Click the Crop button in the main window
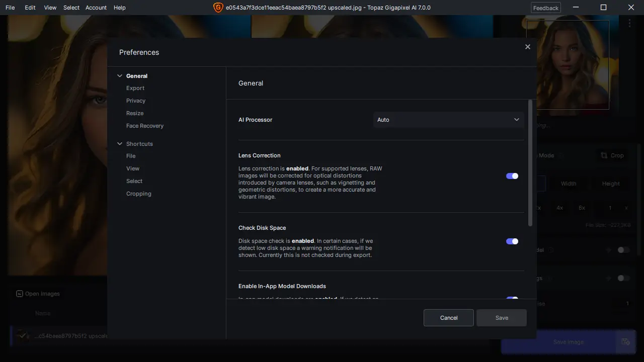Screen dimensions: 644x362 coord(612,155)
